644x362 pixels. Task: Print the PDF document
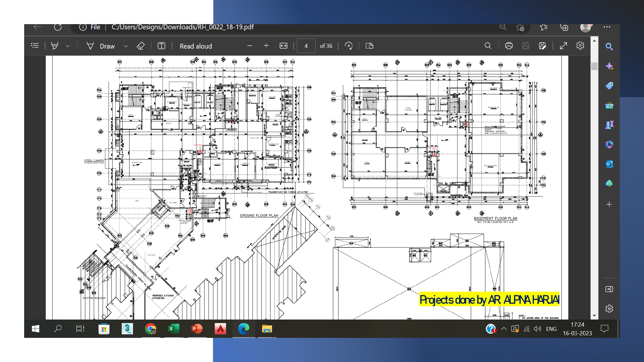509,46
